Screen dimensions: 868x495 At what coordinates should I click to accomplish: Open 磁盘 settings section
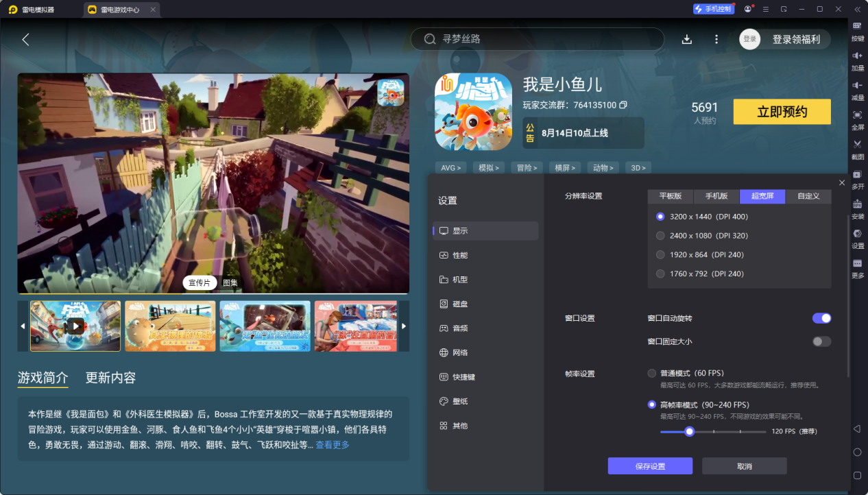[x=485, y=304]
